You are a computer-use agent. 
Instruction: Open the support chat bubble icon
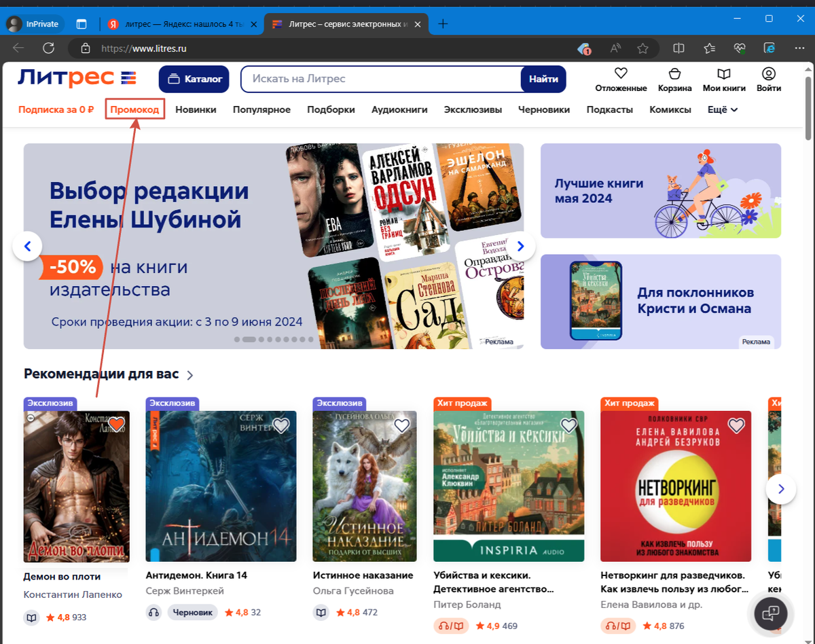click(x=771, y=613)
